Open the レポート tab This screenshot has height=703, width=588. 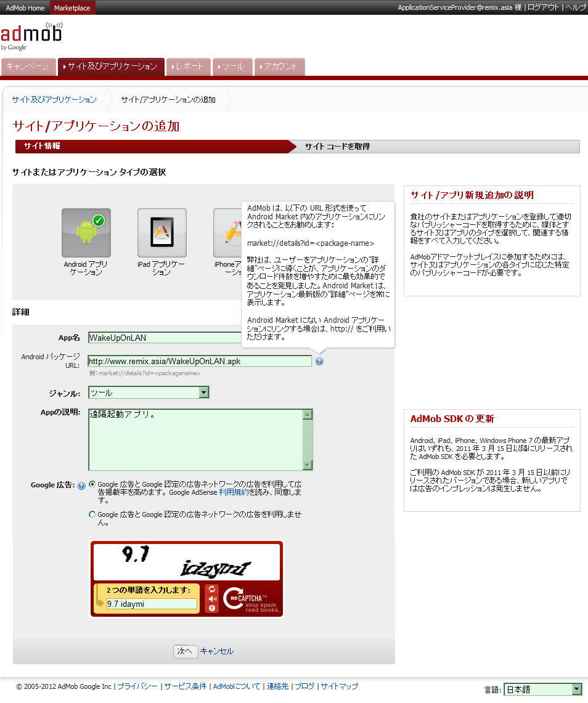click(188, 67)
